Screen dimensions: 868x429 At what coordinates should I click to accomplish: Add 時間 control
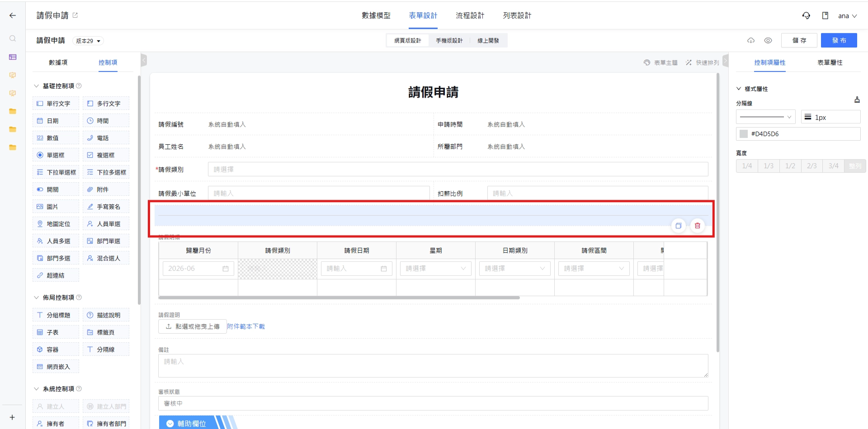(106, 121)
